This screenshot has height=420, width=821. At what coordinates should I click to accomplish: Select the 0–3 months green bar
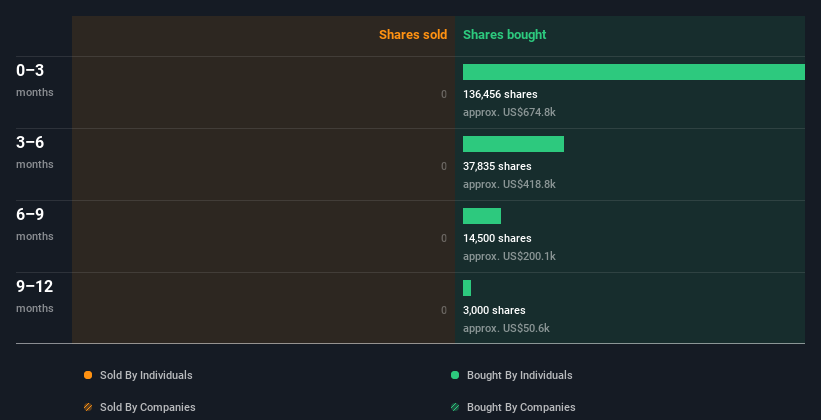pos(634,72)
